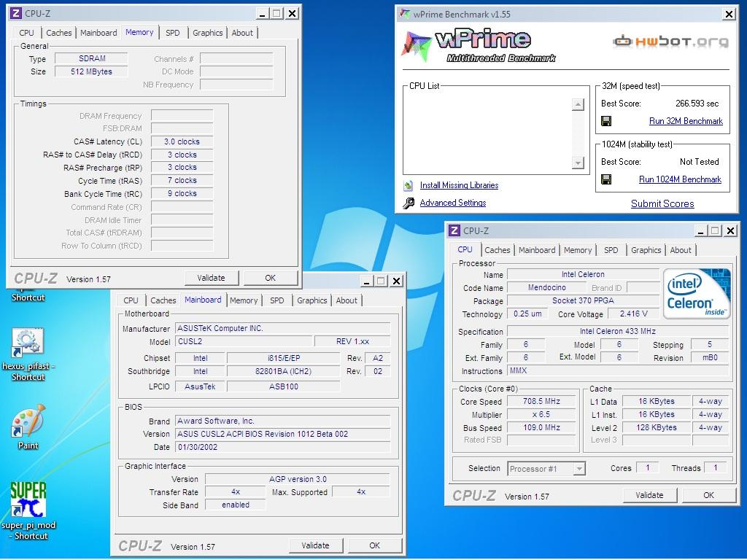
Task: Open Graphics tab in Memory window
Action: point(207,33)
